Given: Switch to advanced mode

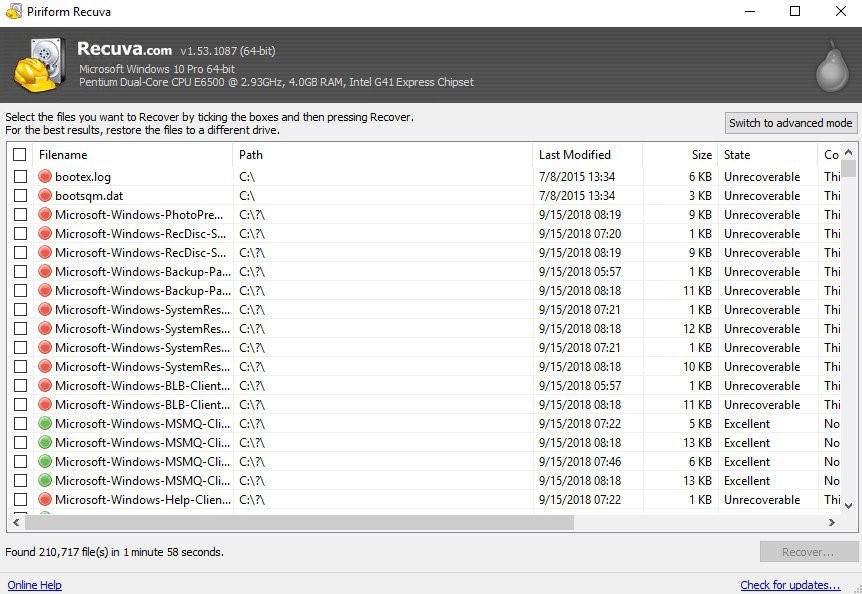Looking at the screenshot, I should (x=790, y=123).
